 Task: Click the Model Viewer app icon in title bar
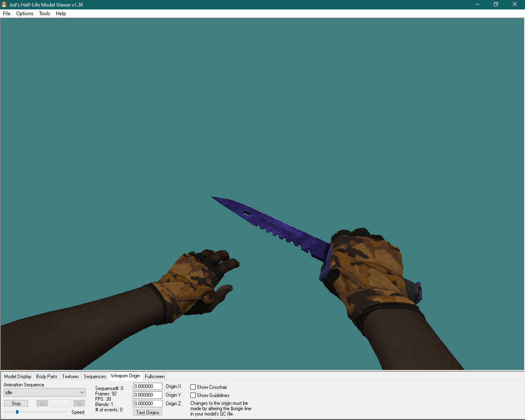coord(4,5)
